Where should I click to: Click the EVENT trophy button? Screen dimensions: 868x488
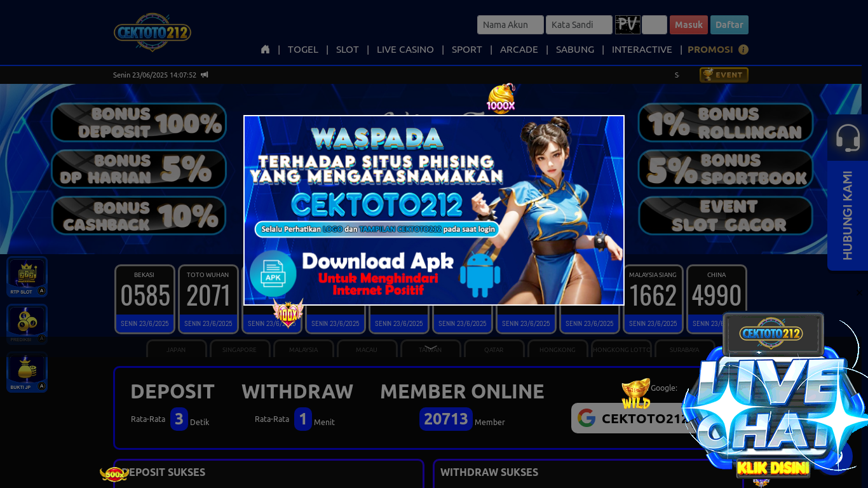click(x=724, y=75)
